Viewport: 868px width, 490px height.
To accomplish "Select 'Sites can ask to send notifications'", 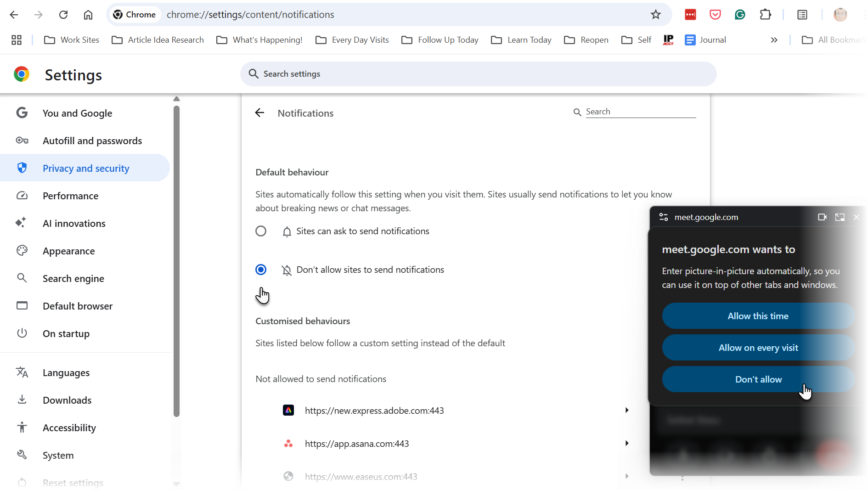I will [261, 231].
